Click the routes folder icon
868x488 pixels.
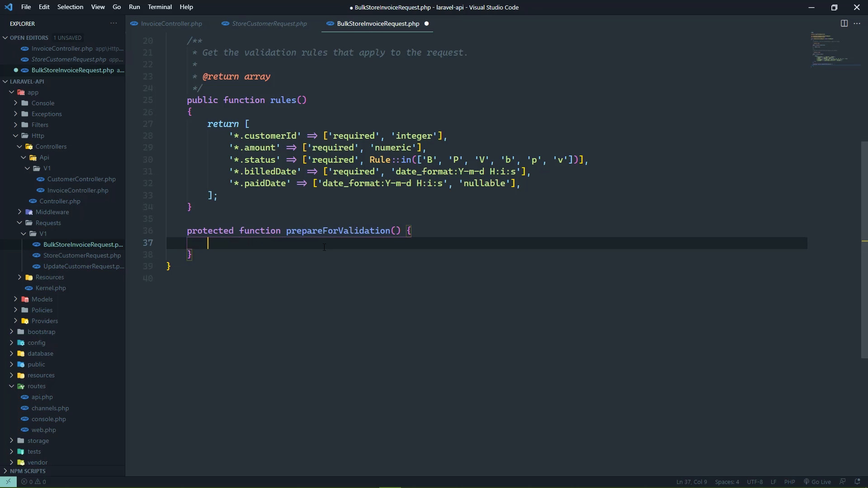pos(21,386)
